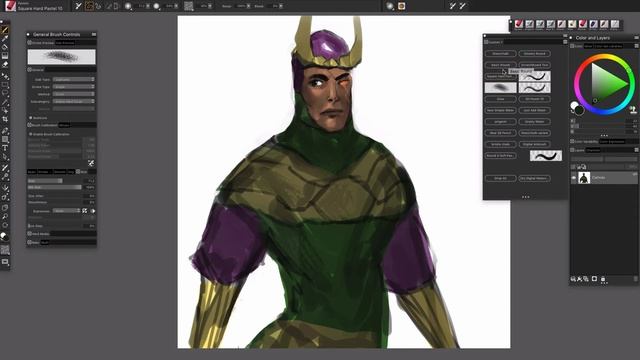Click the size calibration icon under brush calibration
Image resolution: width=640 pixels, height=360 pixels.
tap(91, 163)
